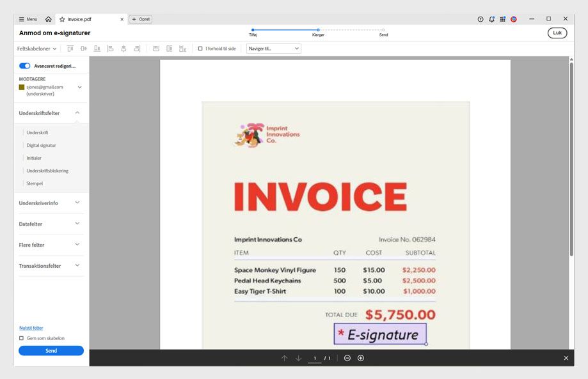Click the Luk button
The image size is (588, 379).
point(557,33)
